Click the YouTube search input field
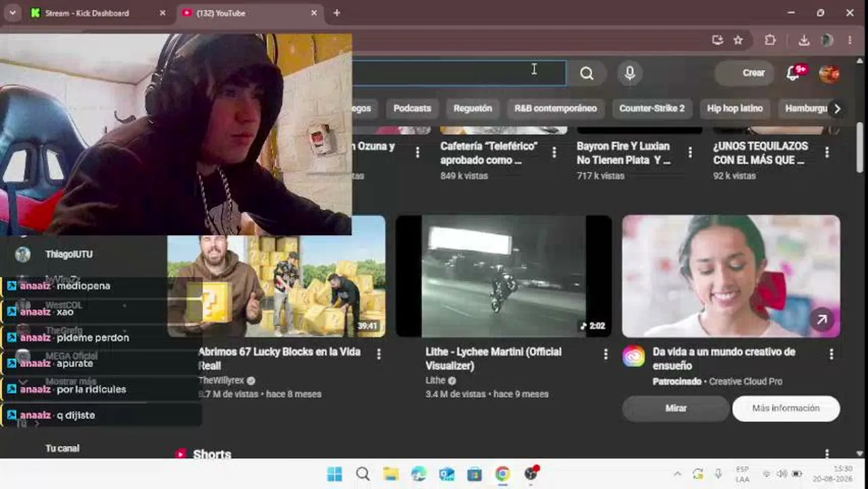Image resolution: width=868 pixels, height=489 pixels. click(458, 73)
